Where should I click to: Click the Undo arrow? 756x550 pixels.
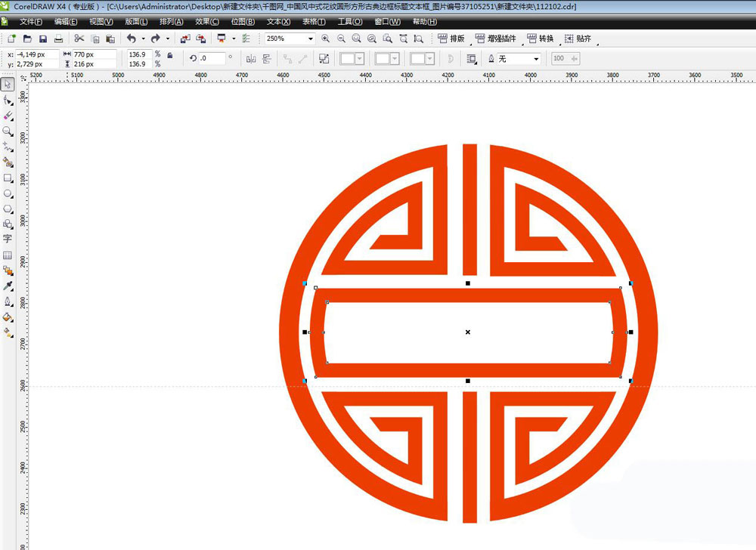(x=131, y=39)
